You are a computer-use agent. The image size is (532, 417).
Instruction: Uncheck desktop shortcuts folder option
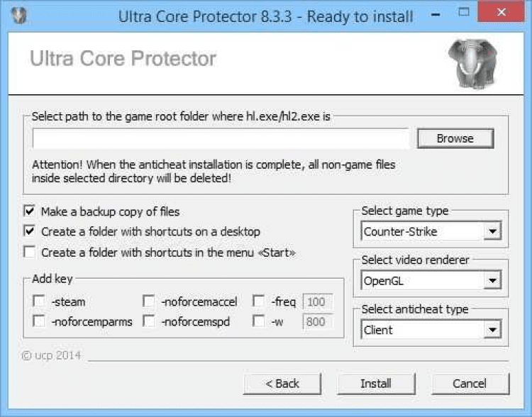tap(30, 231)
